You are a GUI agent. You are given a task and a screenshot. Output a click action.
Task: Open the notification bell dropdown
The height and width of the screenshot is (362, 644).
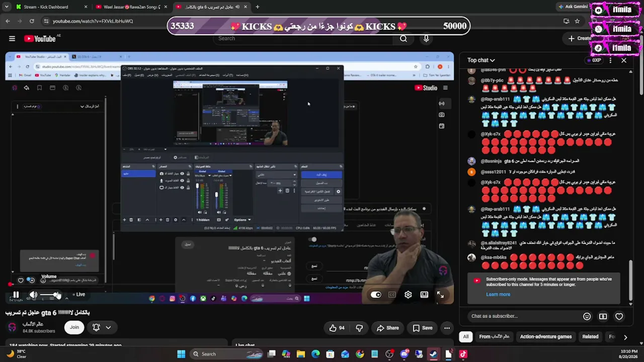click(102, 327)
